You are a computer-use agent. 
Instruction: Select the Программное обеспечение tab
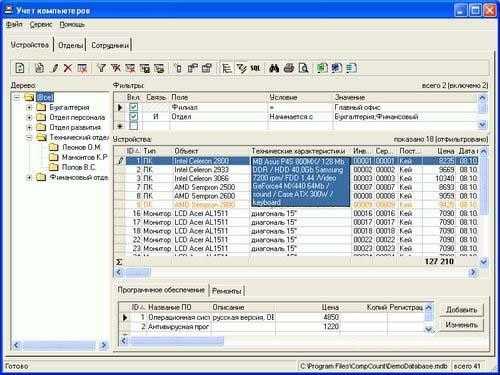click(161, 290)
